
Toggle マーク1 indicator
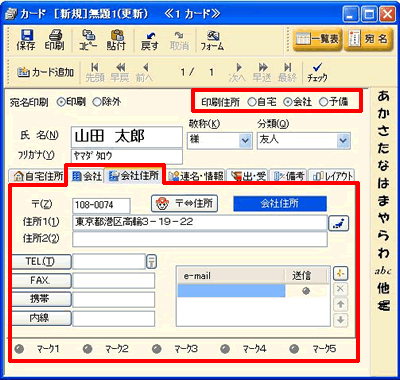[20, 349]
